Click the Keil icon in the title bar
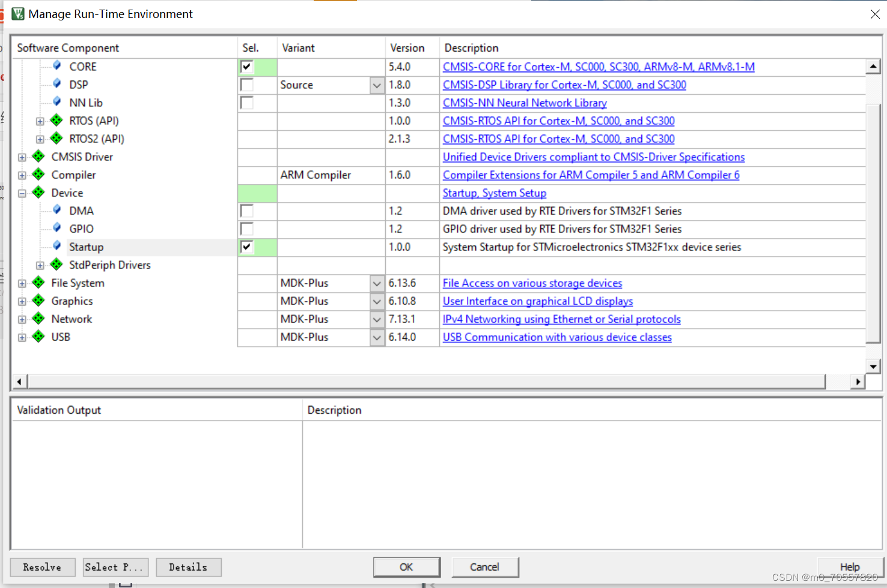This screenshot has width=887, height=588. [18, 14]
